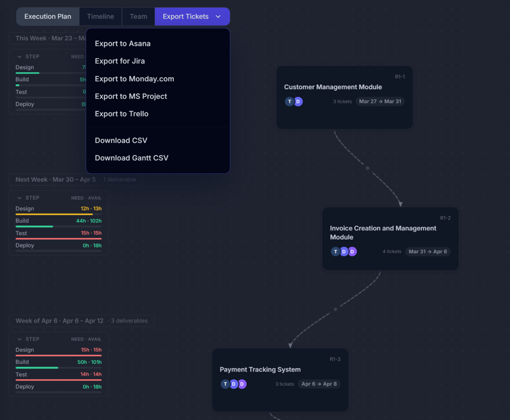Click the rightmost D avatar on Invoice Creation card

pyautogui.click(x=352, y=251)
